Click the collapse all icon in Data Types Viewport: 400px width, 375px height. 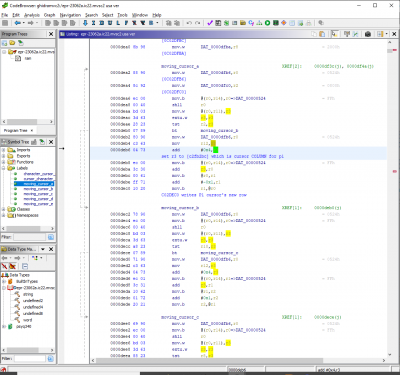click(x=25, y=266)
